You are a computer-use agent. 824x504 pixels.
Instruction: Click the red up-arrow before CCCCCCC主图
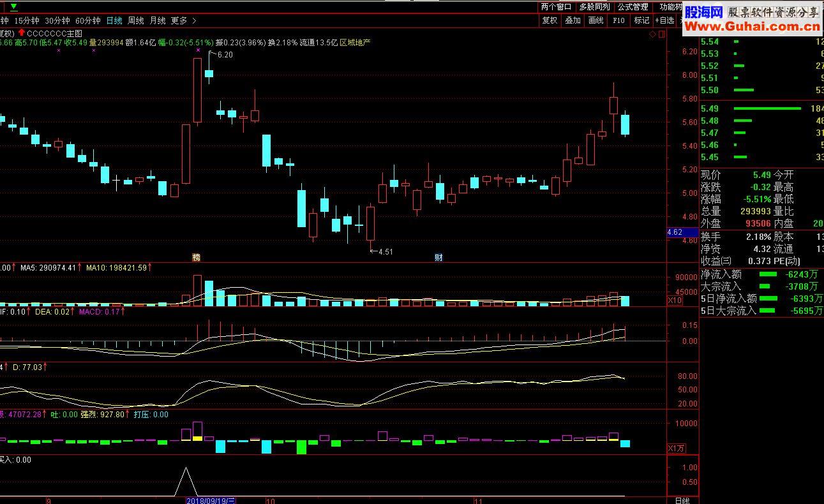[x=22, y=33]
